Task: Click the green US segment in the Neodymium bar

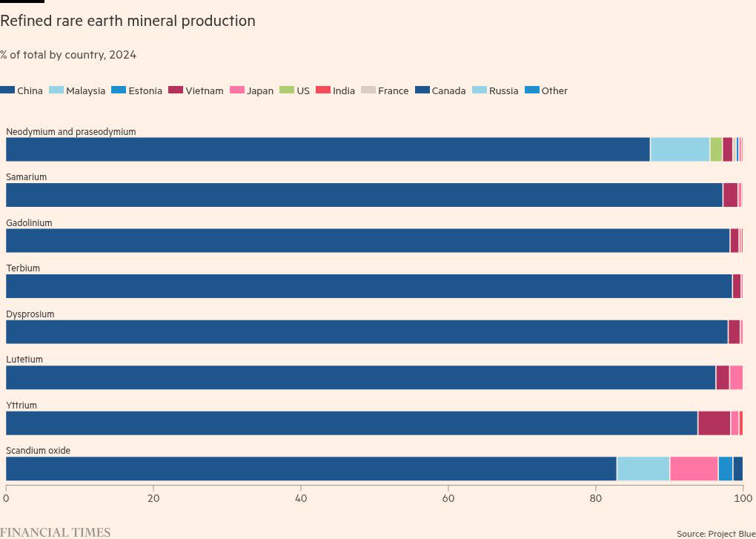Action: tap(715, 149)
